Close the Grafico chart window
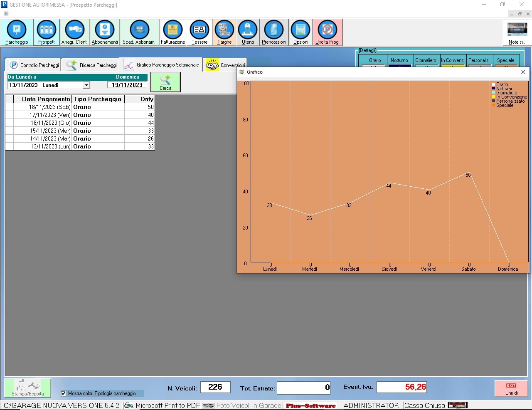The image size is (532, 410). [523, 72]
